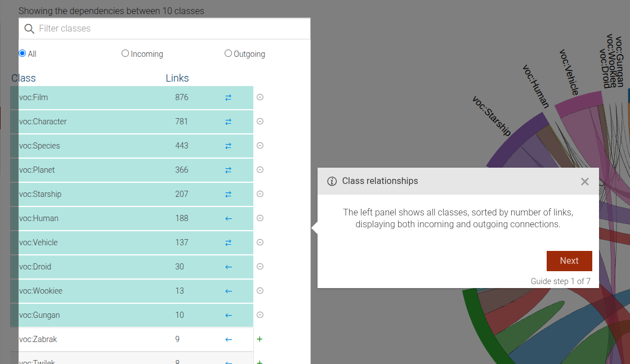Click the incoming arrow icon for voc:Human

click(228, 218)
